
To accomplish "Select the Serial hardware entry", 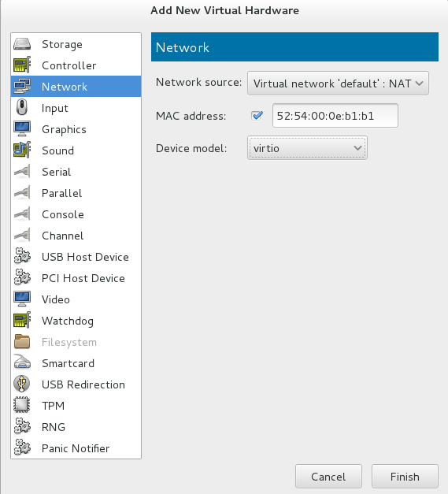I will coord(76,172).
